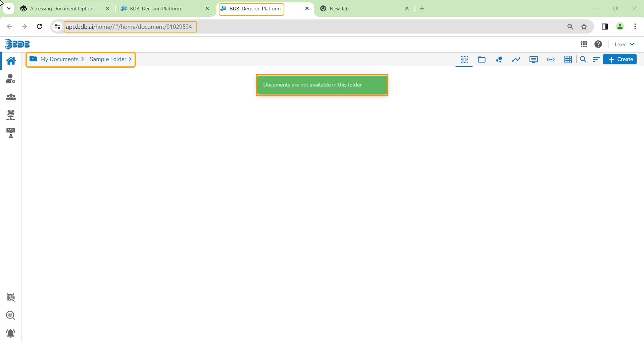
Task: Filter documents by folder icon
Action: click(482, 60)
